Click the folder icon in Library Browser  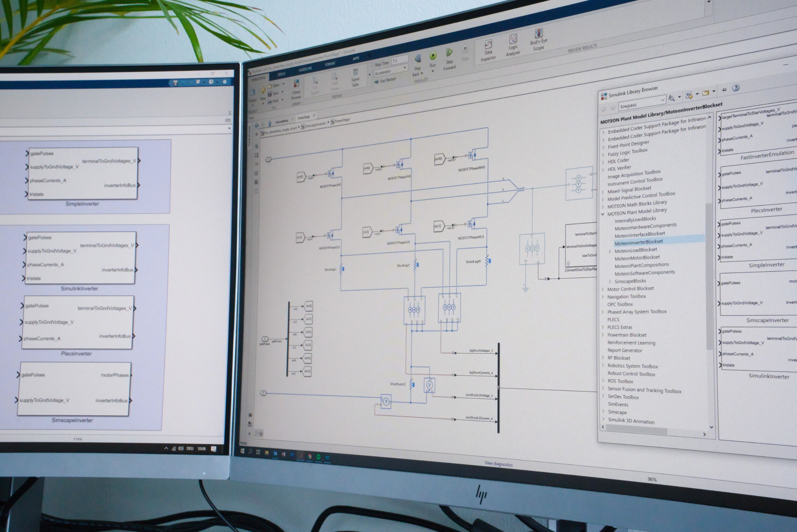click(706, 93)
